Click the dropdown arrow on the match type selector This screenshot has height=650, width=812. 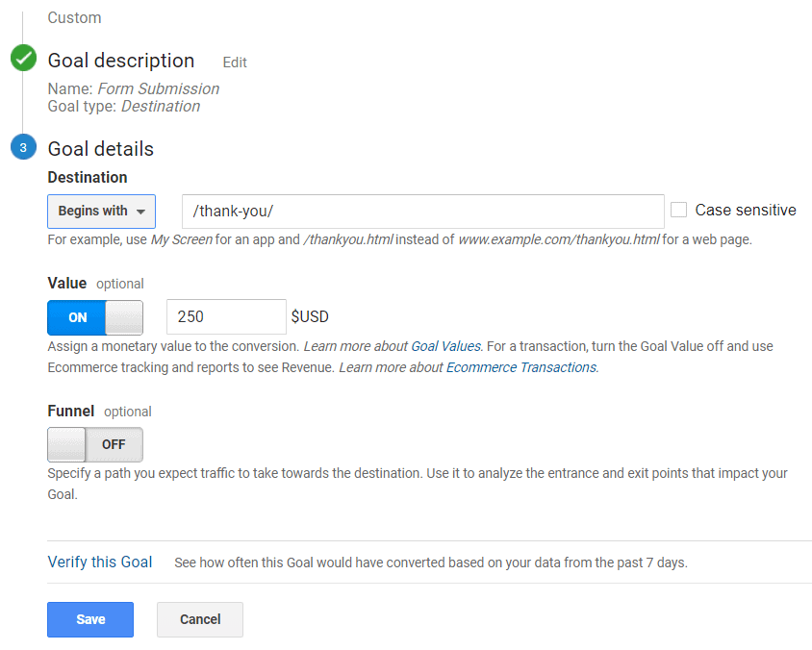tap(142, 211)
